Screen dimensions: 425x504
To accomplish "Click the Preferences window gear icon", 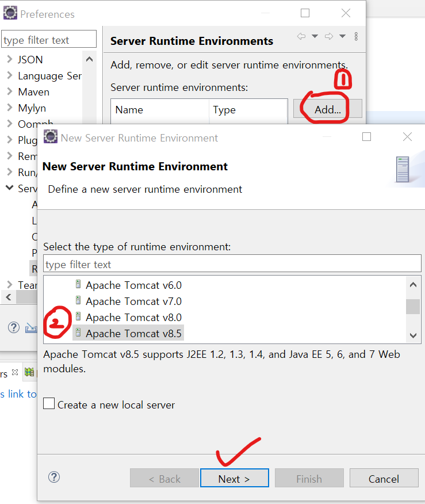I will pyautogui.click(x=10, y=13).
